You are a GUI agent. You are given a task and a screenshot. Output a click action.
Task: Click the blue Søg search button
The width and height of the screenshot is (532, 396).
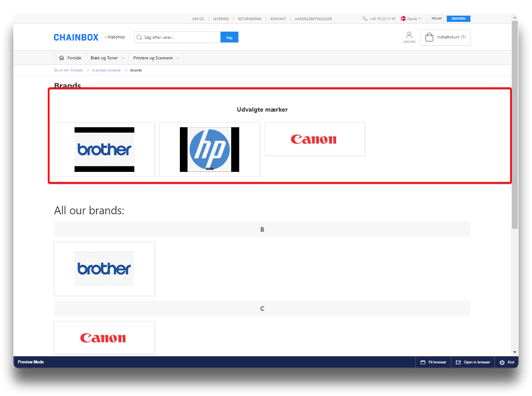tap(229, 38)
